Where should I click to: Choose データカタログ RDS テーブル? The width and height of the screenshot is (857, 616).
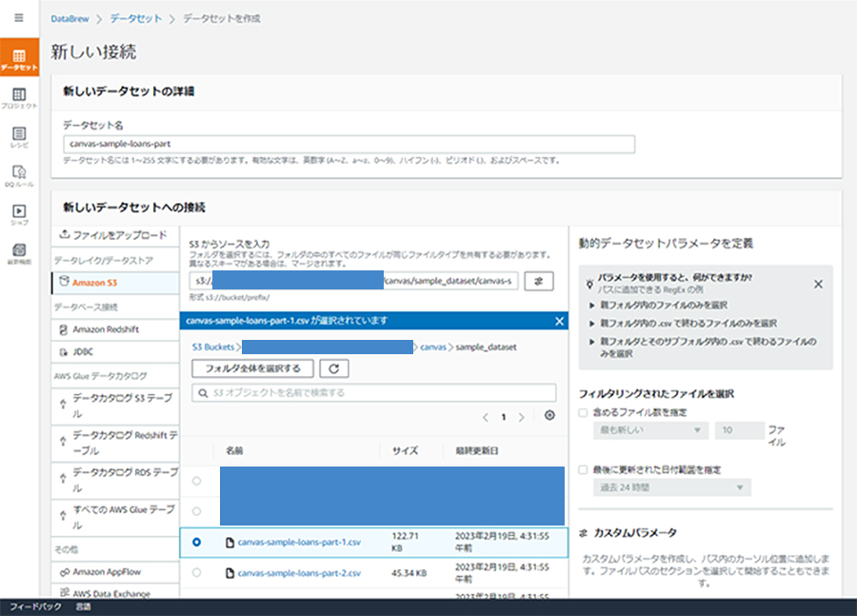point(115,480)
